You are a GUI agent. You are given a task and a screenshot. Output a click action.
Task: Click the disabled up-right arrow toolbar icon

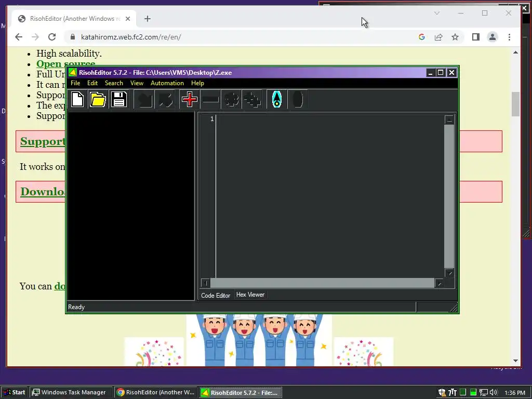(166, 99)
